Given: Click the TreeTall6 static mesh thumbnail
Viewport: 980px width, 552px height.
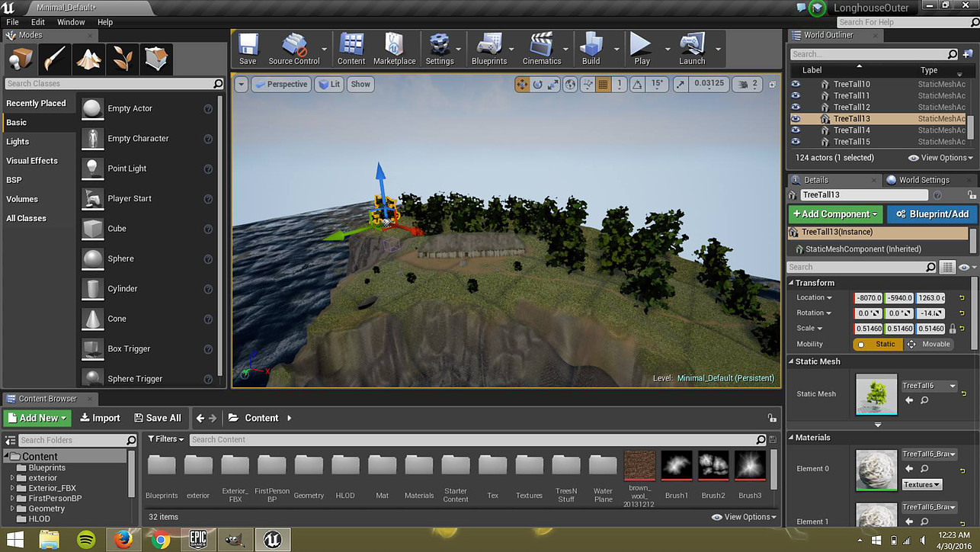Looking at the screenshot, I should [876, 393].
